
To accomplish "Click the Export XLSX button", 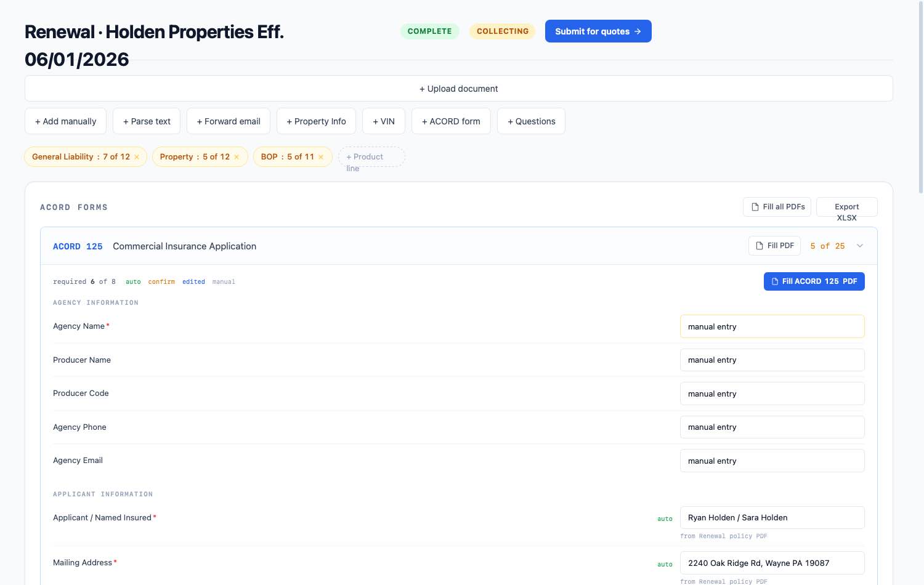I will (847, 207).
